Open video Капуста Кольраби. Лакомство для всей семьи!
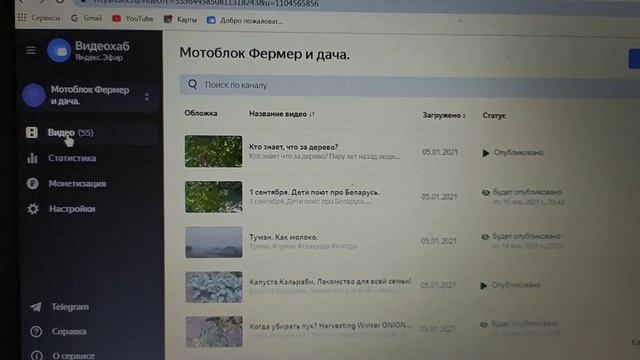This screenshot has width=640, height=360. 330,282
